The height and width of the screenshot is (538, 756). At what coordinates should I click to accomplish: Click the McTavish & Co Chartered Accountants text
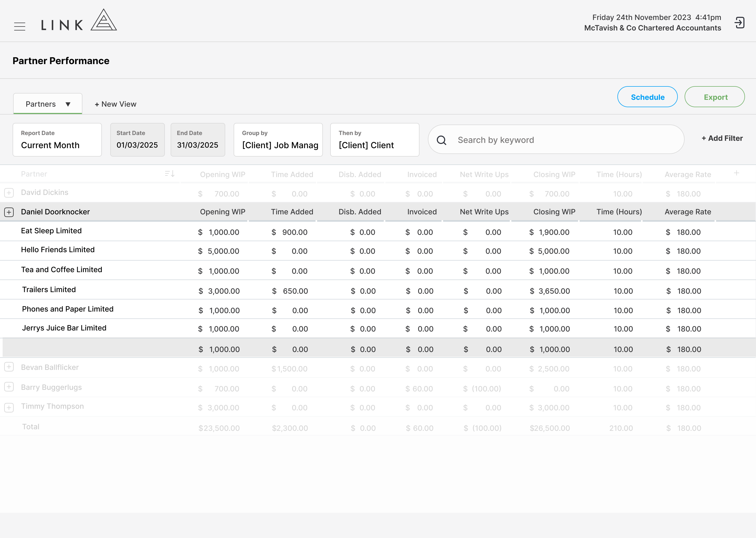tap(652, 28)
